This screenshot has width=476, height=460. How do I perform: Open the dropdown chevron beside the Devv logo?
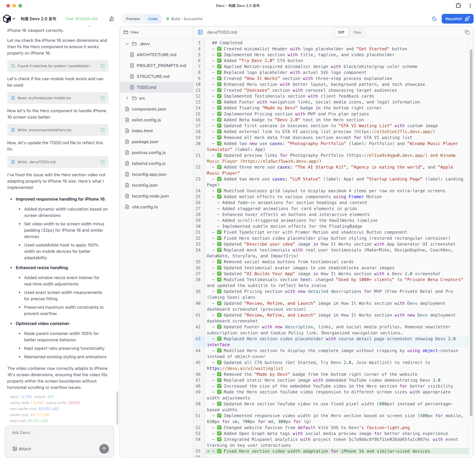pyautogui.click(x=14, y=19)
